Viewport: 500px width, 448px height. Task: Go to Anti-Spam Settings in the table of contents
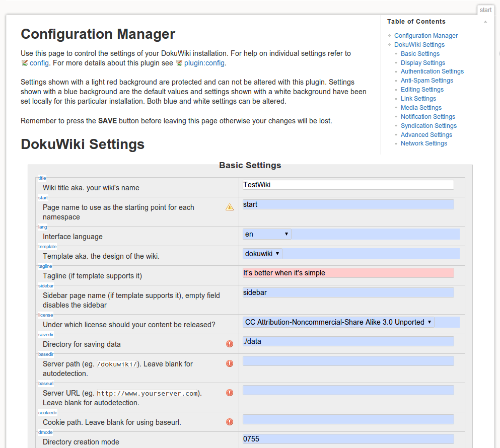[x=426, y=81]
